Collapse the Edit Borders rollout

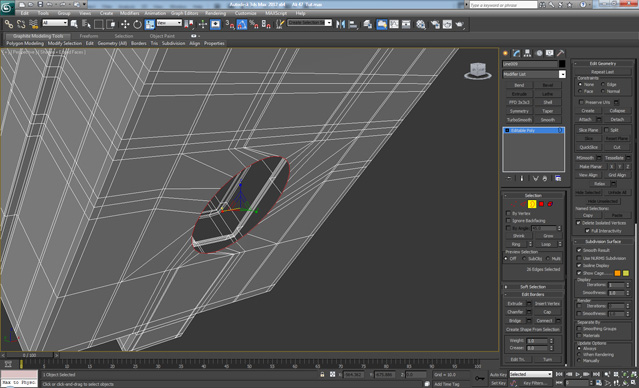pyautogui.click(x=533, y=294)
